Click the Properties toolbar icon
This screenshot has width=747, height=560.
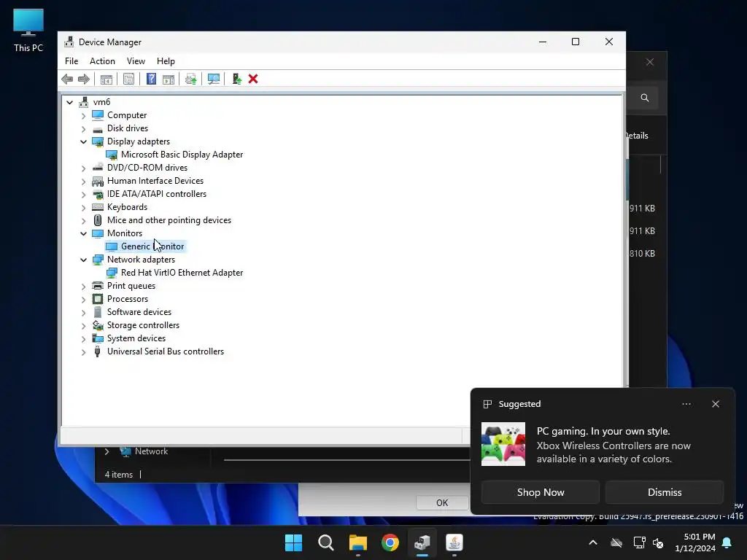[x=128, y=79]
